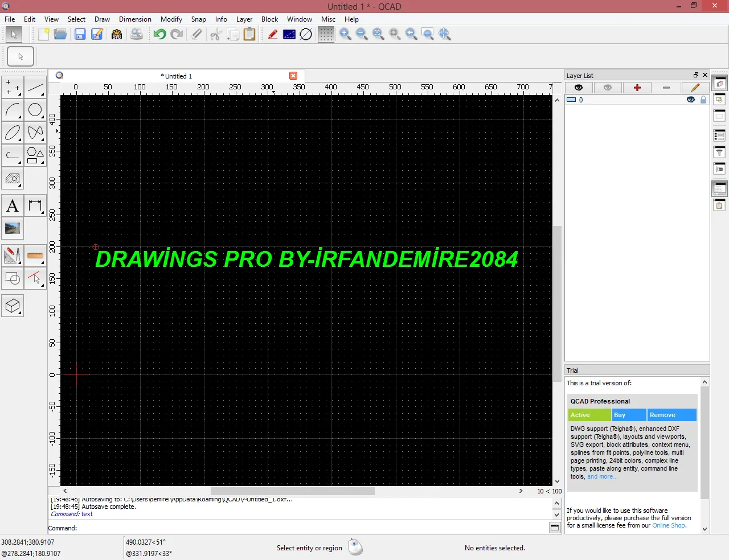Viewport: 729px width, 560px height.
Task: Open the Circle drawing tools
Action: [35, 110]
